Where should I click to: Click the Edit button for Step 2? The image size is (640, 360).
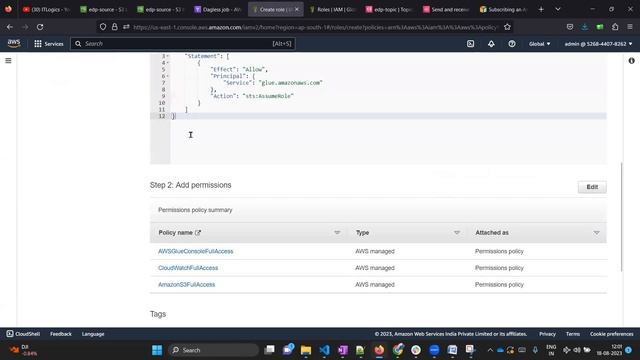click(x=592, y=187)
